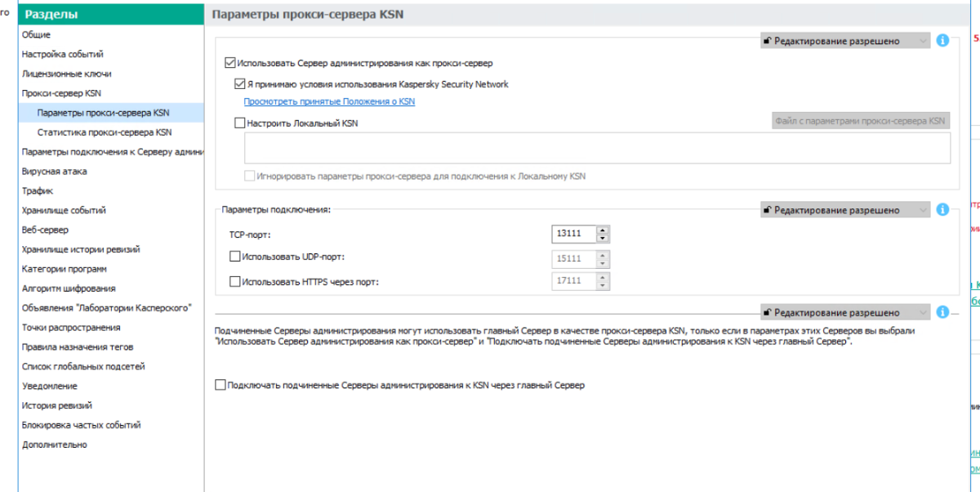
Task: Uncheck 'Я принимаю условия использования Kaspersky Security Network'
Action: coord(239,83)
